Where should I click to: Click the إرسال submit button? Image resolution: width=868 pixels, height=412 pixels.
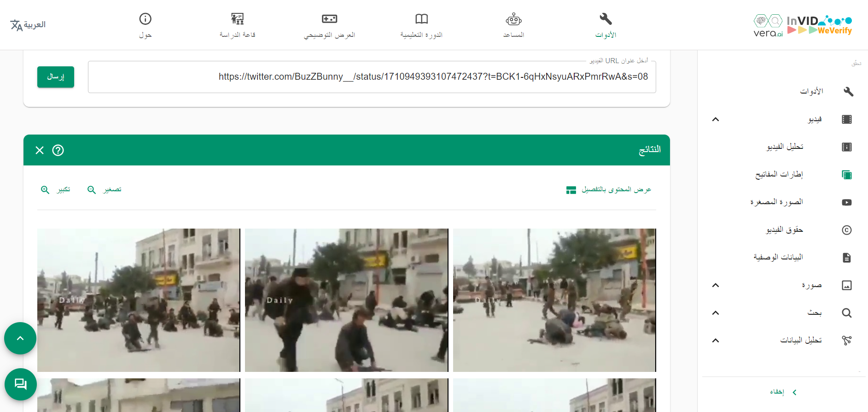tap(56, 77)
